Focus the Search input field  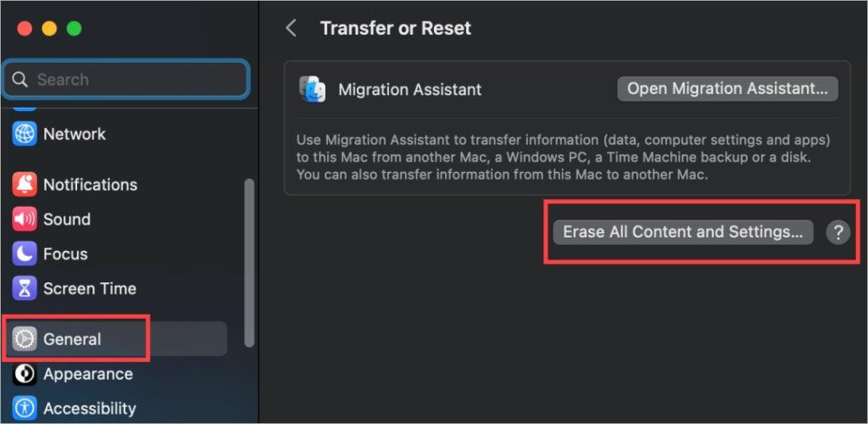click(x=126, y=80)
